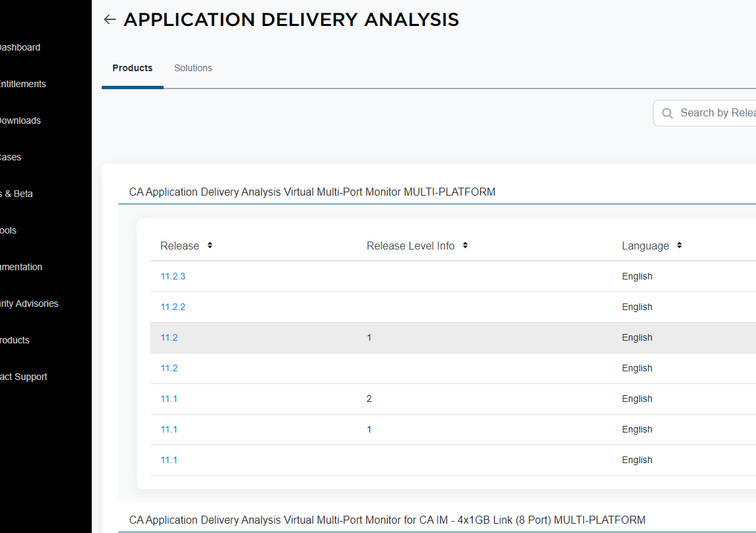Screen dimensions: 756x533
Task: Go to Dashboard in the sidebar
Action: point(20,47)
